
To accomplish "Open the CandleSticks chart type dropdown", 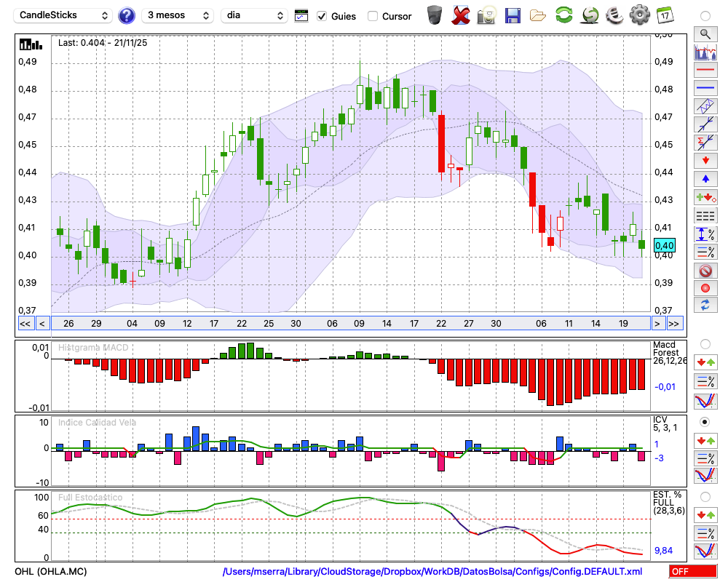I will click(64, 15).
